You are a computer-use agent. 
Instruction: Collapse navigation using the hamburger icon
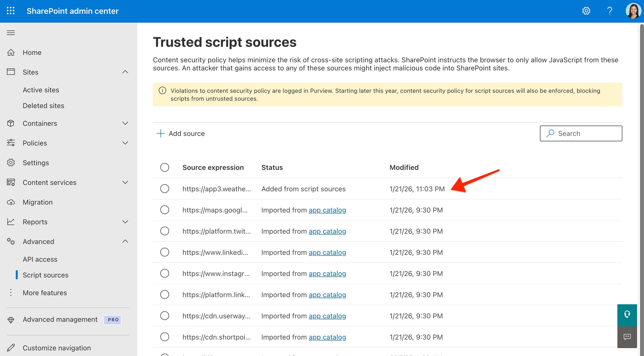[11, 33]
